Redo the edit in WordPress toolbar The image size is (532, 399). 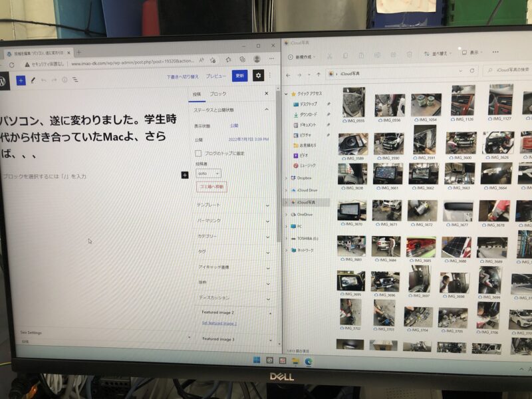pyautogui.click(x=54, y=80)
